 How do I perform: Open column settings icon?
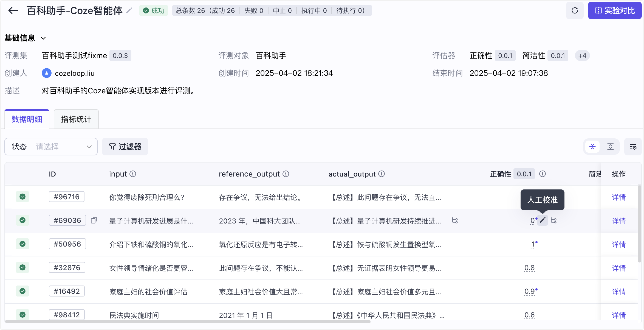pos(633,147)
